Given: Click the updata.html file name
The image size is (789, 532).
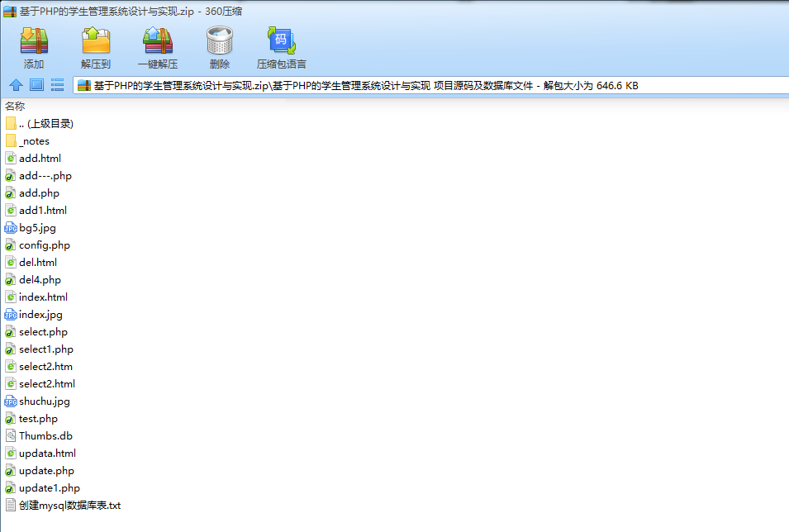Looking at the screenshot, I should pos(47,454).
